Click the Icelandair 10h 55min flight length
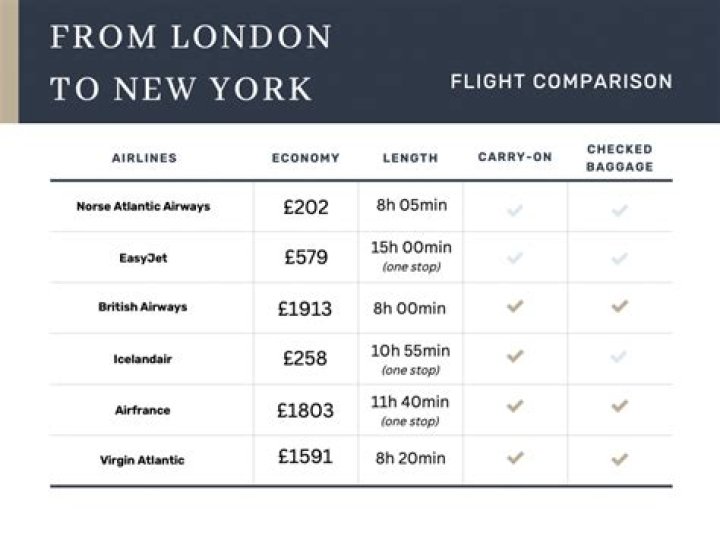 pos(411,351)
